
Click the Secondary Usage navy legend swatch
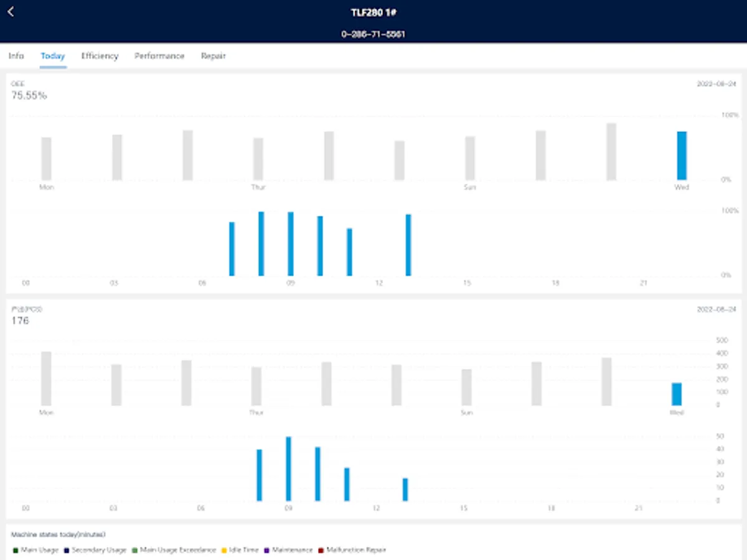point(66,550)
